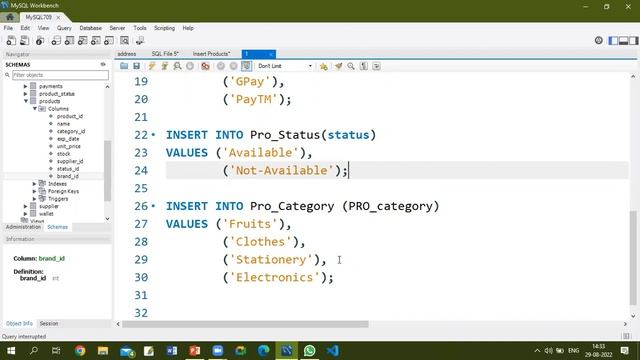The image size is (640, 360).
Task: Click the editor vertical scrollbar thumb
Action: click(633, 258)
